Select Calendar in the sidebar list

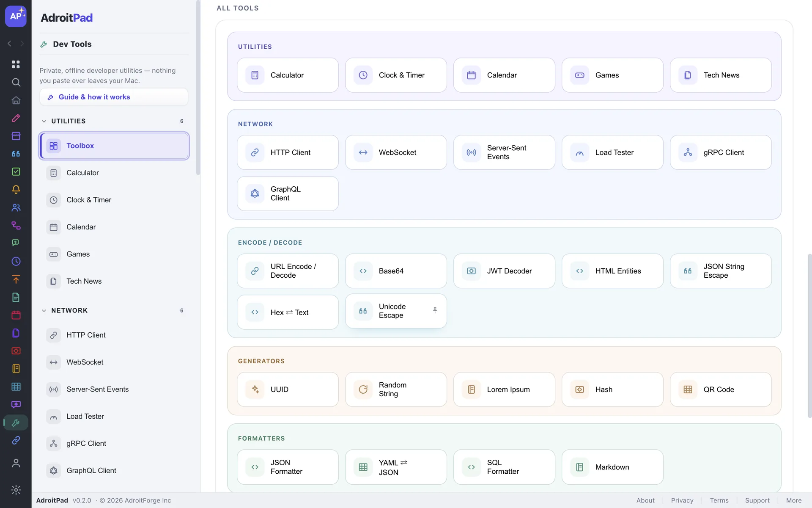[114, 227]
